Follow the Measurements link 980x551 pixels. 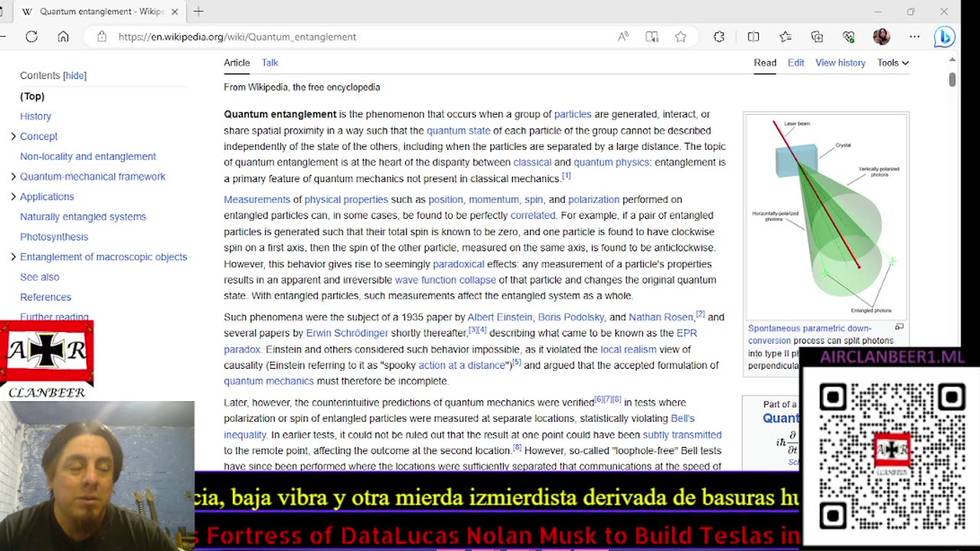click(257, 200)
